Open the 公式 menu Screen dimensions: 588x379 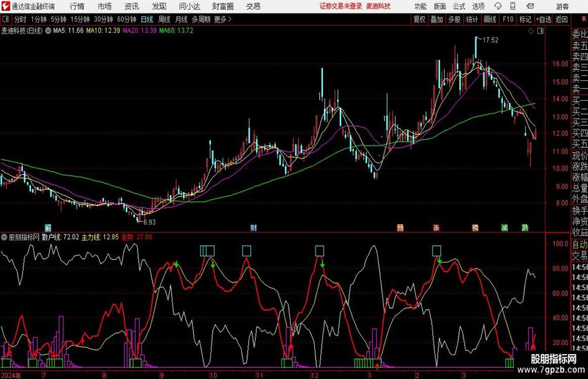(459, 6)
